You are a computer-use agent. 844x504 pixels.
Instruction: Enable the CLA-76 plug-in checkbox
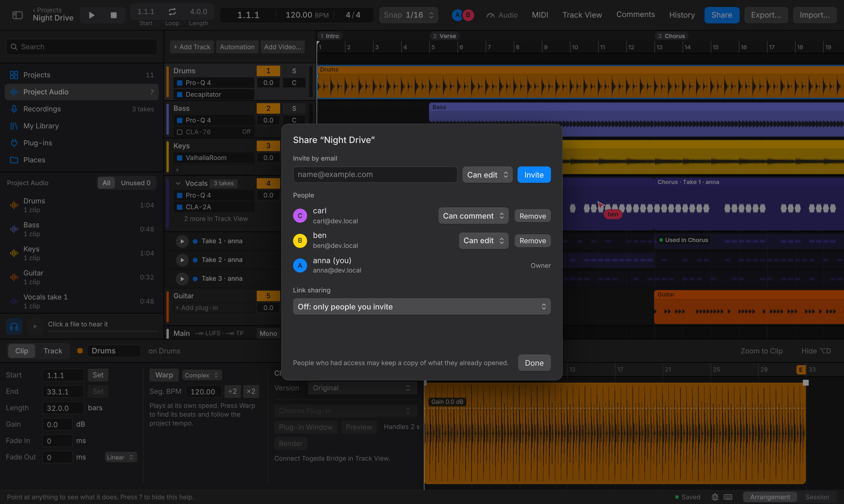(180, 132)
